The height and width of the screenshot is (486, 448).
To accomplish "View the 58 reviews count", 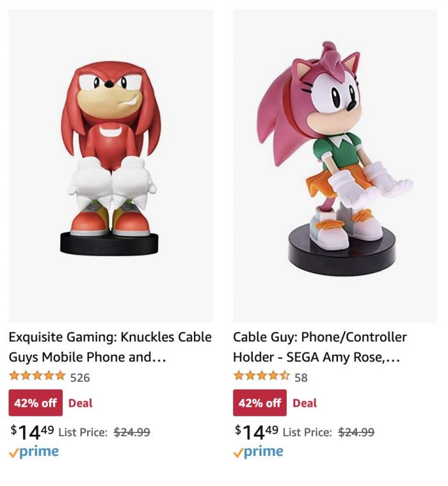I will 301,377.
